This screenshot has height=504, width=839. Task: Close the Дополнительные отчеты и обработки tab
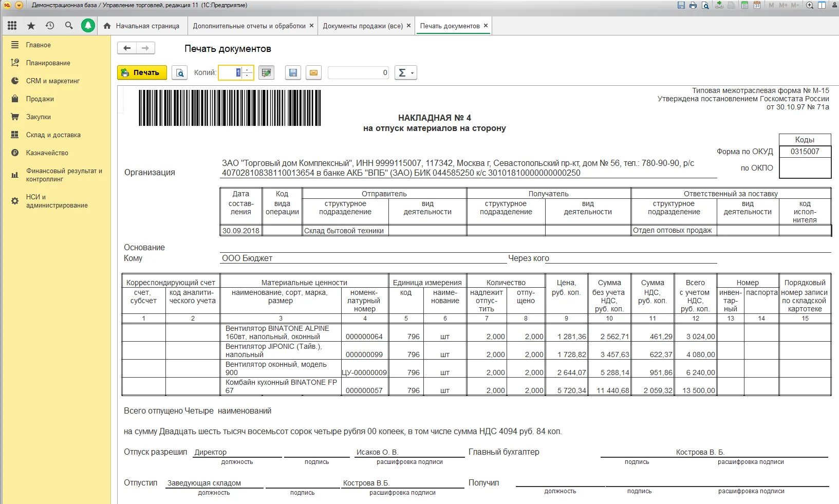tap(311, 26)
